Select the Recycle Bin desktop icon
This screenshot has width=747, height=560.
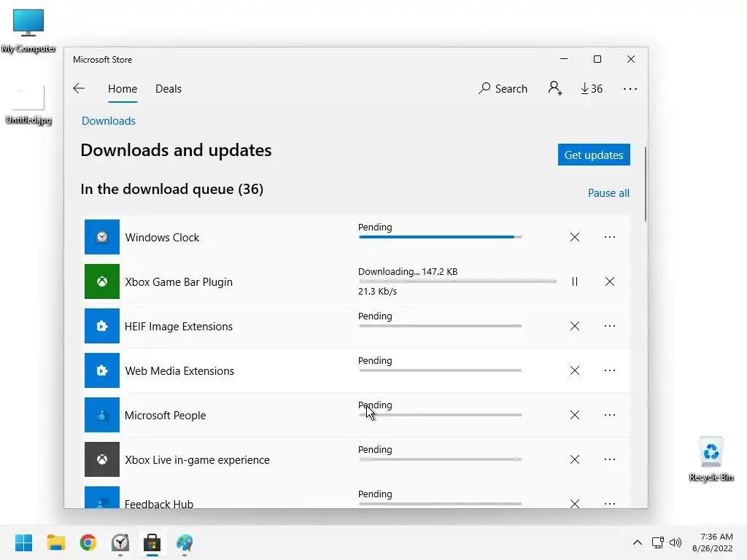(x=711, y=459)
